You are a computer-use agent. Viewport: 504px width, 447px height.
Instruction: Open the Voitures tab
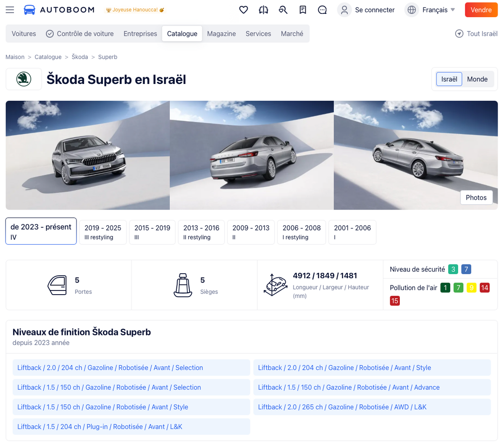(24, 34)
